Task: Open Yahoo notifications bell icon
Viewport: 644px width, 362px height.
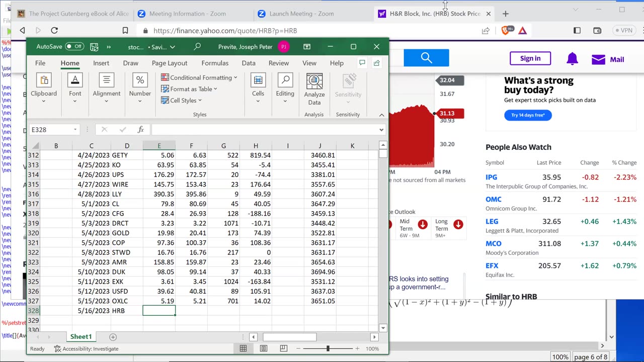Action: (x=572, y=59)
